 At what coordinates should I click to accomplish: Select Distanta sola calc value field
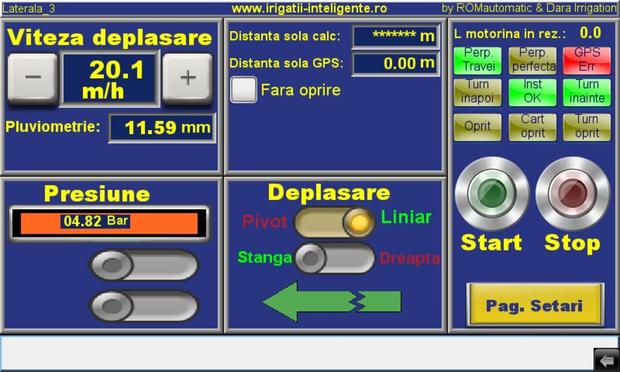click(x=395, y=36)
